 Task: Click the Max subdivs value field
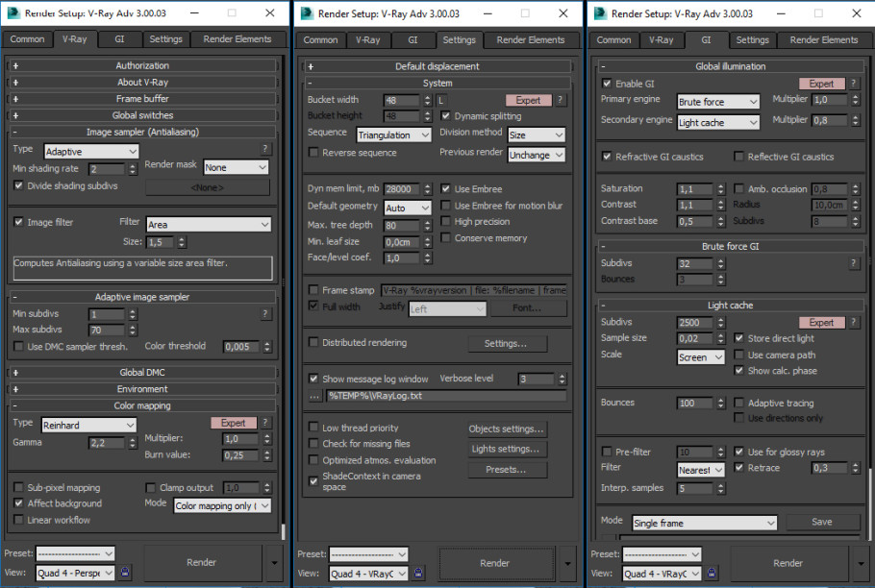pyautogui.click(x=107, y=330)
